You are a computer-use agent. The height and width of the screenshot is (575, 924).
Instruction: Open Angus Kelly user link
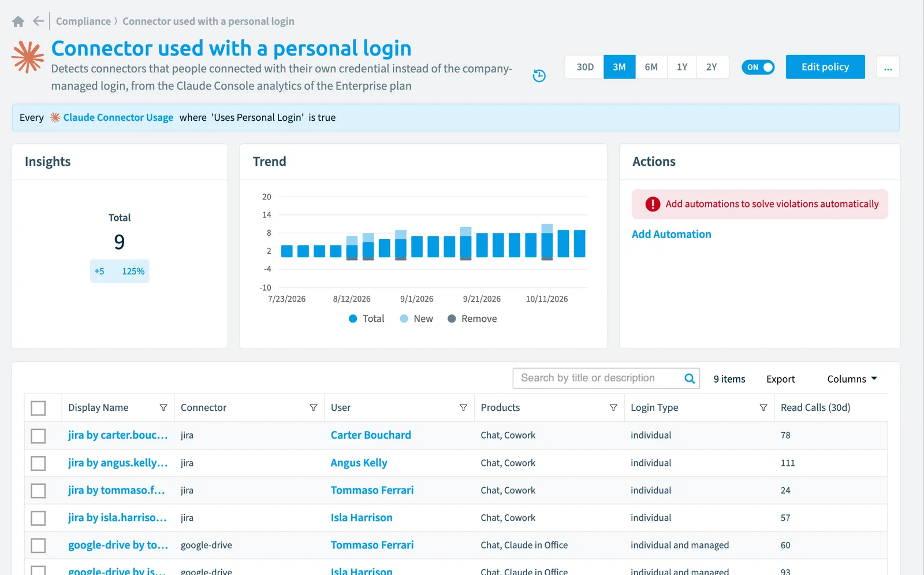pyautogui.click(x=359, y=463)
